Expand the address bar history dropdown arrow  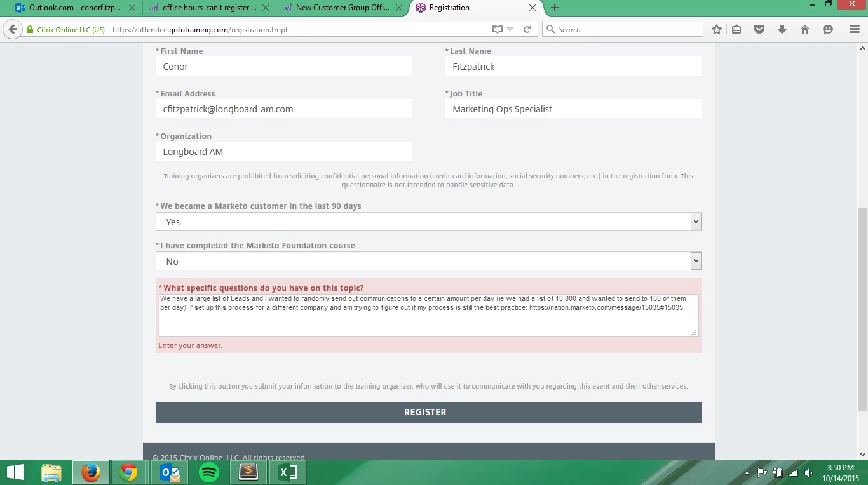(x=510, y=29)
